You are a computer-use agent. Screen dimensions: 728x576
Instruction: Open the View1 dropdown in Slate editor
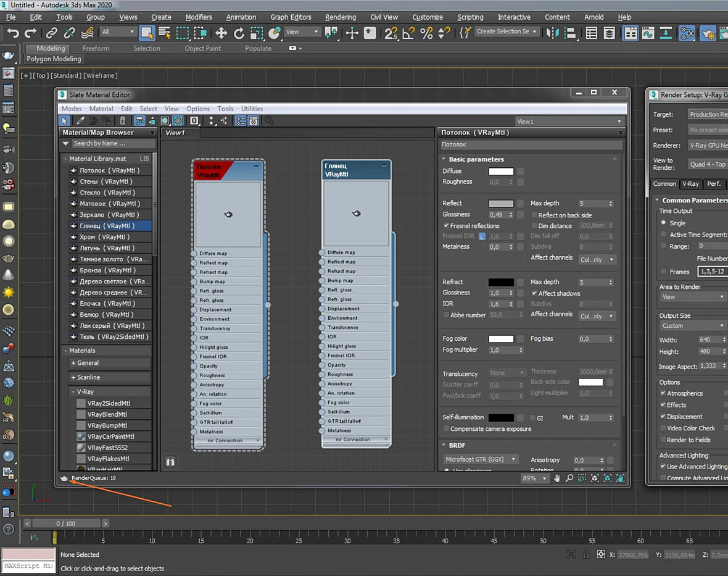click(569, 121)
